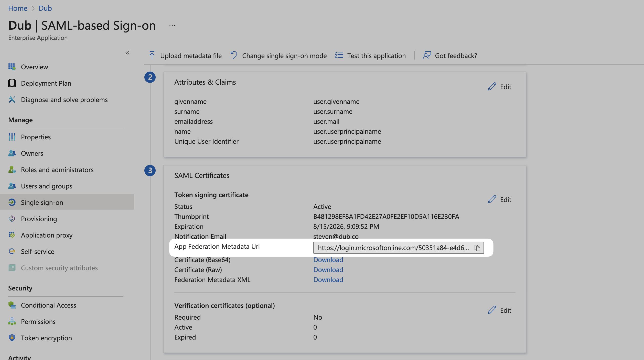Click inside the App Federation Metadata Url field
644x360 pixels.
tap(389, 247)
